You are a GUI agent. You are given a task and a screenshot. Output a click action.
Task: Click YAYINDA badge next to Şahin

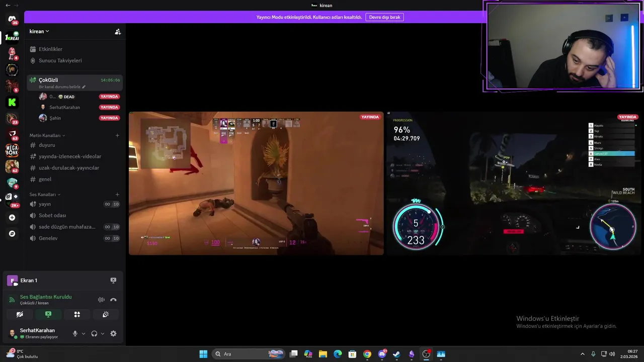point(109,118)
